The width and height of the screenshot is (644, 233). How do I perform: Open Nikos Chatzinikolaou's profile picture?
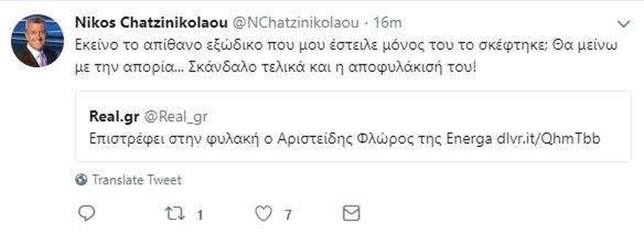[37, 41]
